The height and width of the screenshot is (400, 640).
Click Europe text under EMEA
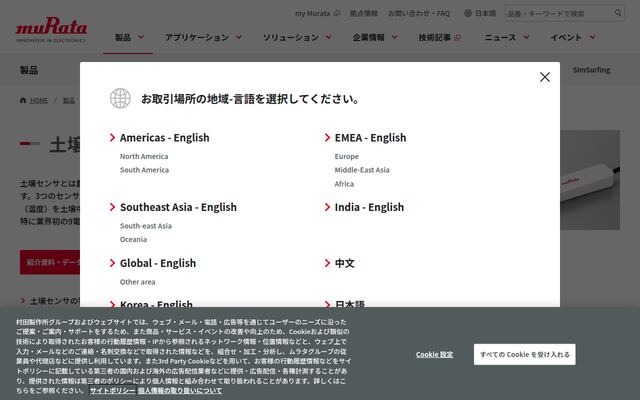point(347,156)
